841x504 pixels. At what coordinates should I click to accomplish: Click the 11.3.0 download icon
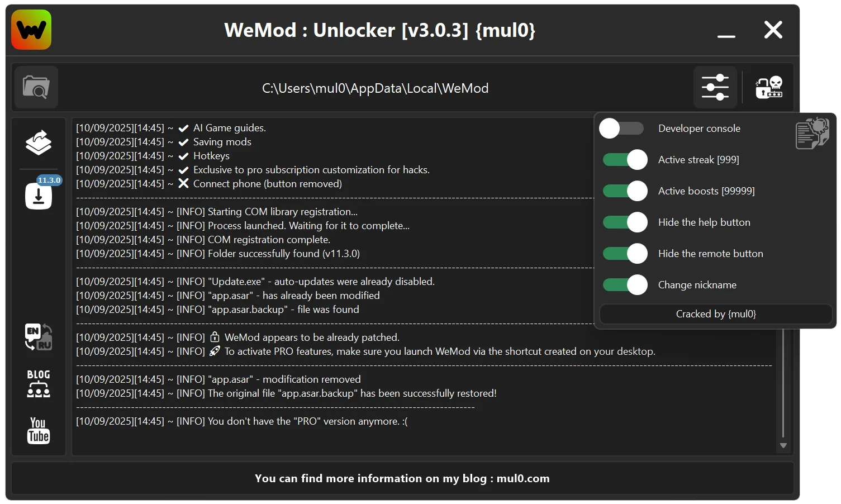pos(38,197)
